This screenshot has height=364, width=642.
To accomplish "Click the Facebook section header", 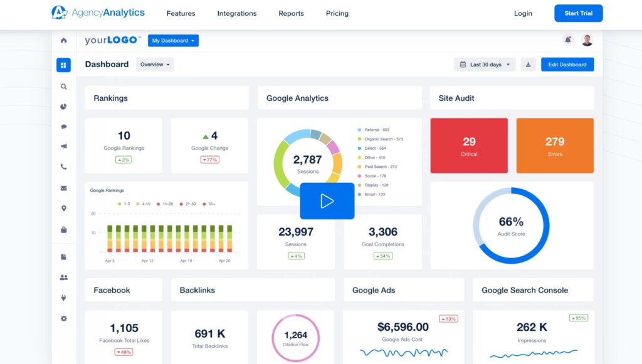I will point(124,290).
